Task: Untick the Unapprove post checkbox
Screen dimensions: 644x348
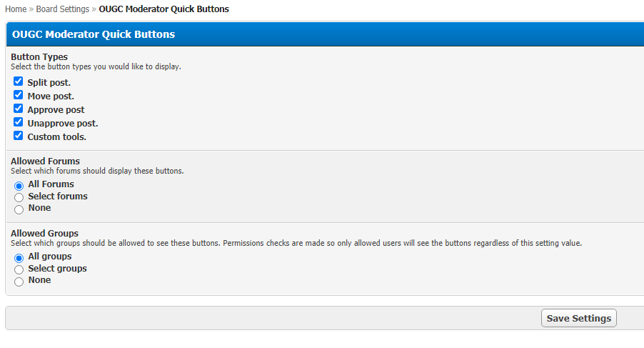Action: pyautogui.click(x=19, y=122)
